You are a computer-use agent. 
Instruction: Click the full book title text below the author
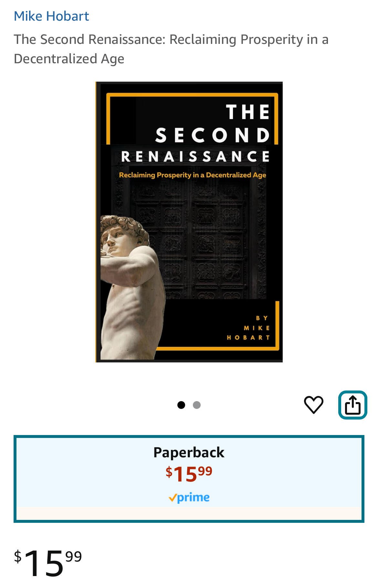tap(171, 49)
